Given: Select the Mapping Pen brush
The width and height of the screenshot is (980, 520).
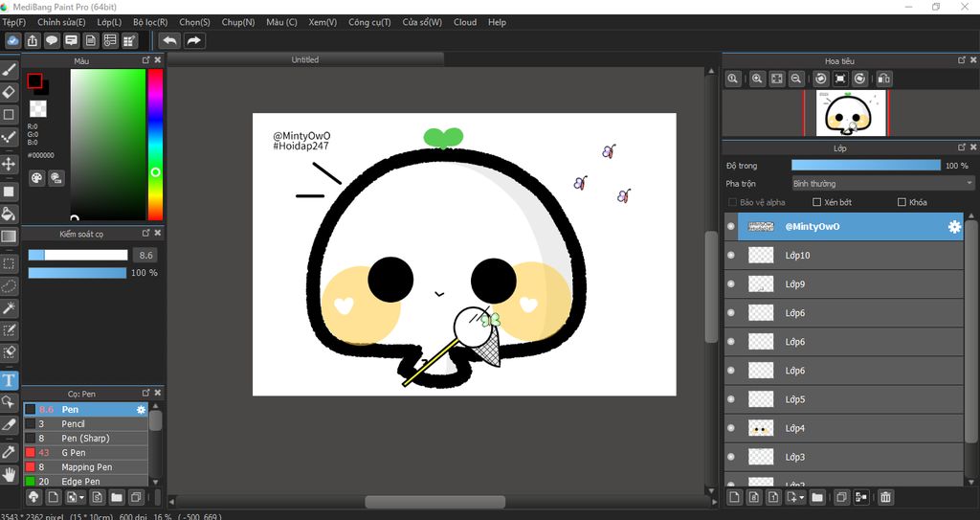Looking at the screenshot, I should click(86, 466).
